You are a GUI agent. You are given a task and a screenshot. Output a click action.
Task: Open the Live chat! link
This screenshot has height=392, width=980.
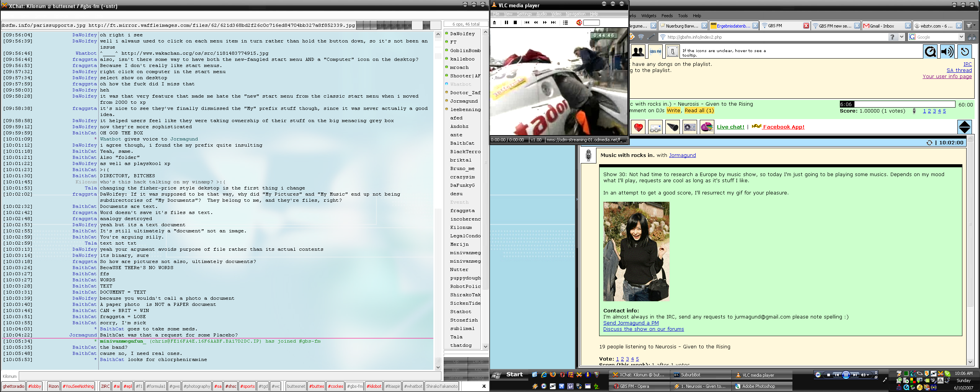click(x=730, y=127)
